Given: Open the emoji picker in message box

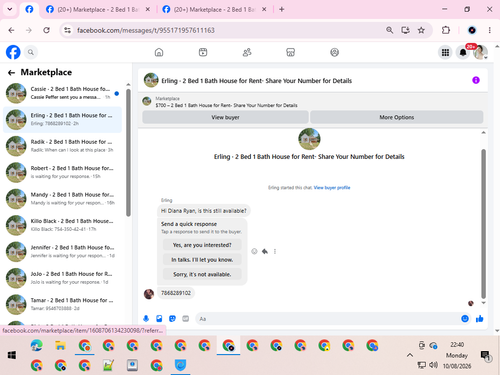Looking at the screenshot, I should coord(465,319).
